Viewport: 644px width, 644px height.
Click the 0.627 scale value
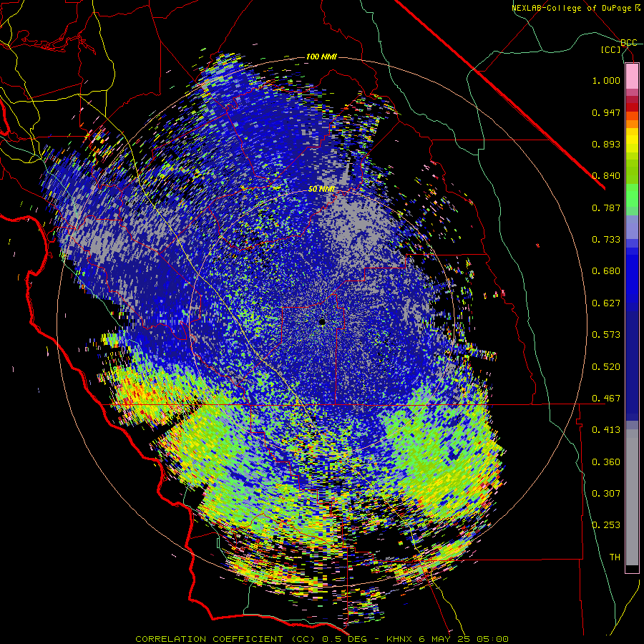[x=606, y=303]
